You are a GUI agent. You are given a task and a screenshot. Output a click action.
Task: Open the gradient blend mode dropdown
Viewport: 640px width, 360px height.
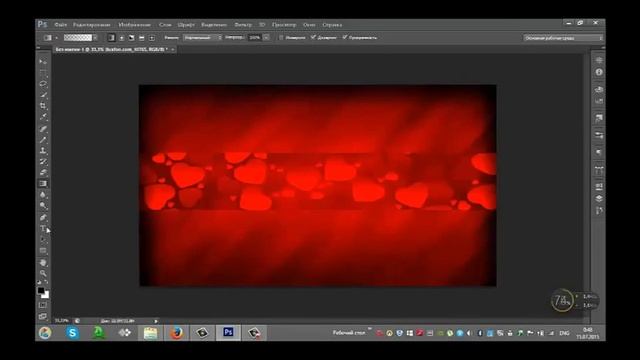202,38
